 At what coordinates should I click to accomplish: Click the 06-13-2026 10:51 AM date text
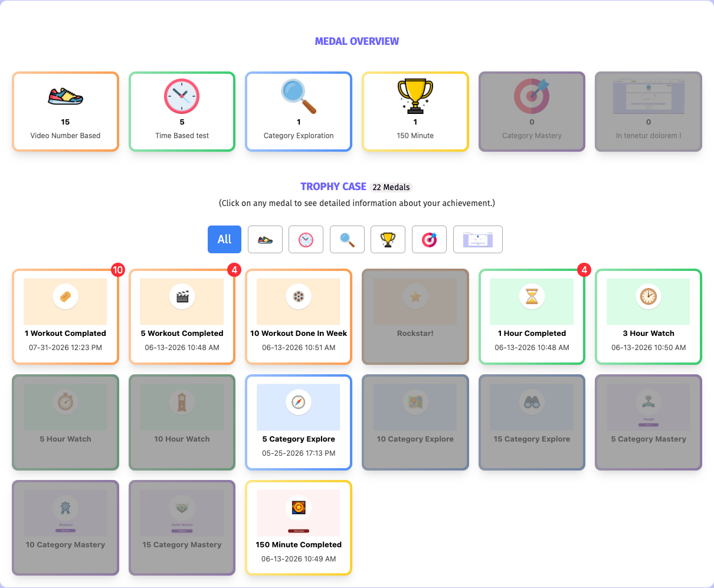[299, 348]
